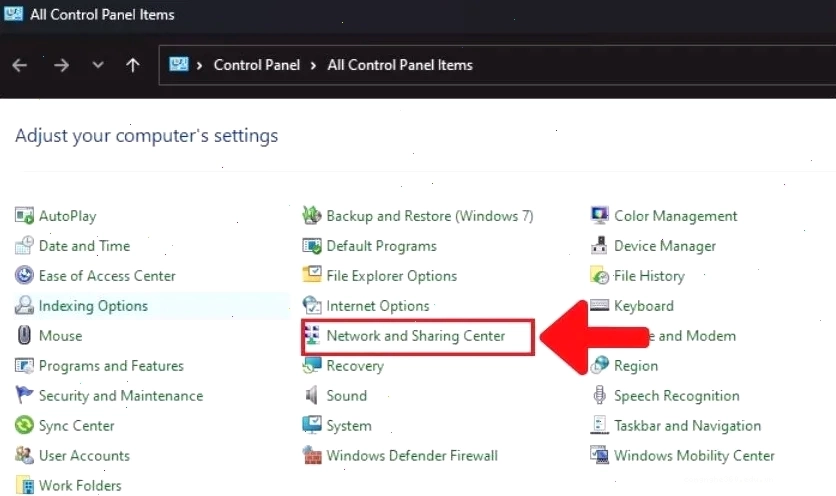Image resolution: width=836 pixels, height=496 pixels.
Task: Open the File Explorer Options link
Action: coord(391,276)
